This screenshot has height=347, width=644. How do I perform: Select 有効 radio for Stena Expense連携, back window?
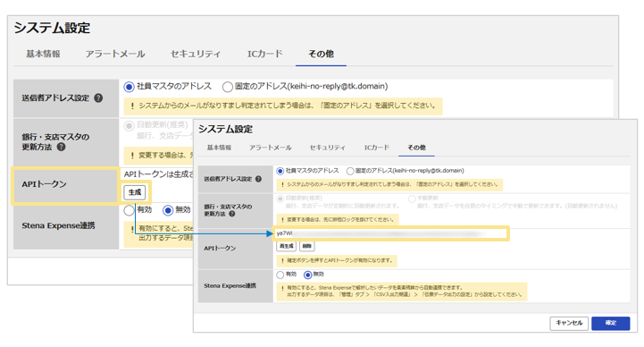tap(129, 210)
